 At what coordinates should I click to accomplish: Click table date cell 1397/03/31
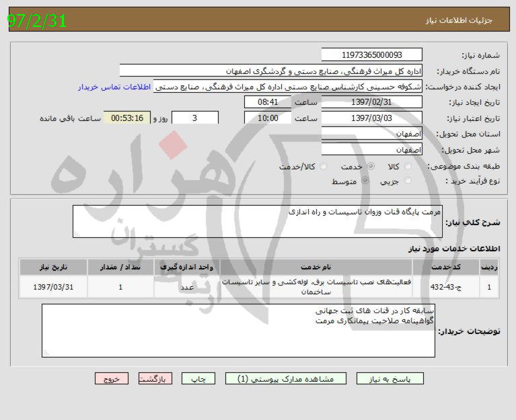point(53,287)
